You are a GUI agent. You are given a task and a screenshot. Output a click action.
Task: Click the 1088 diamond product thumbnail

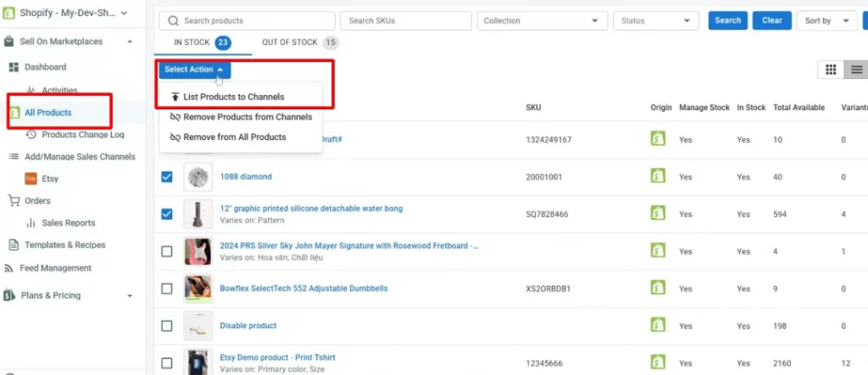click(198, 176)
